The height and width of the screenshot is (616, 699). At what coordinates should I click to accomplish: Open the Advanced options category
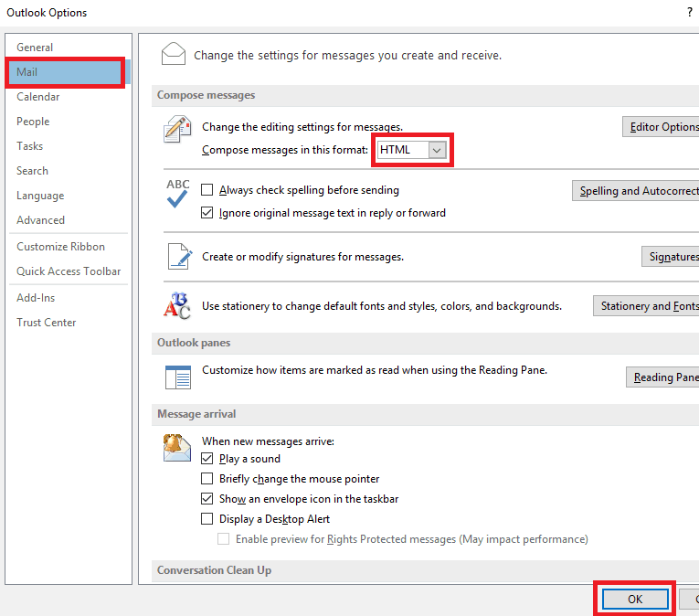(69, 220)
